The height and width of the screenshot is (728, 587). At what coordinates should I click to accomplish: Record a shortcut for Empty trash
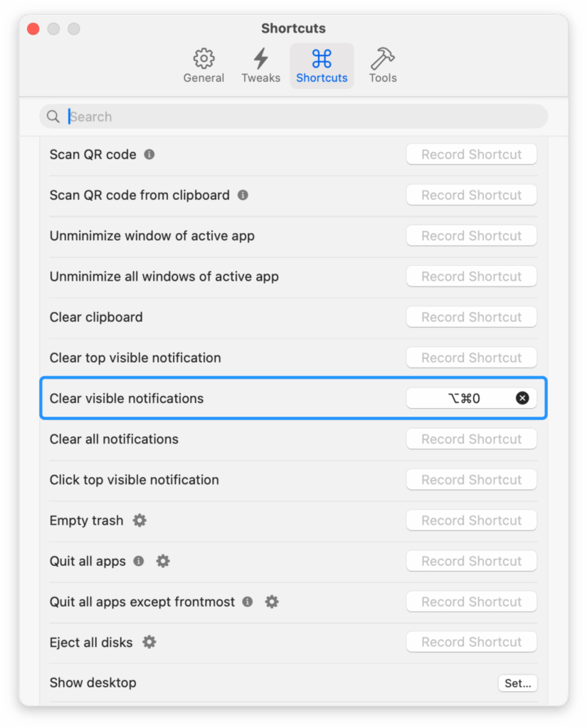pyautogui.click(x=471, y=520)
